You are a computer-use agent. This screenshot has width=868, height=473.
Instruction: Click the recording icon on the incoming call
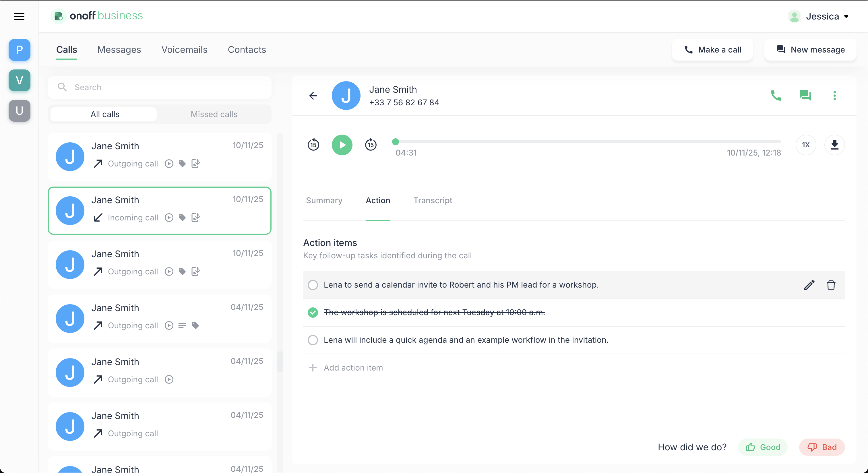coord(169,218)
